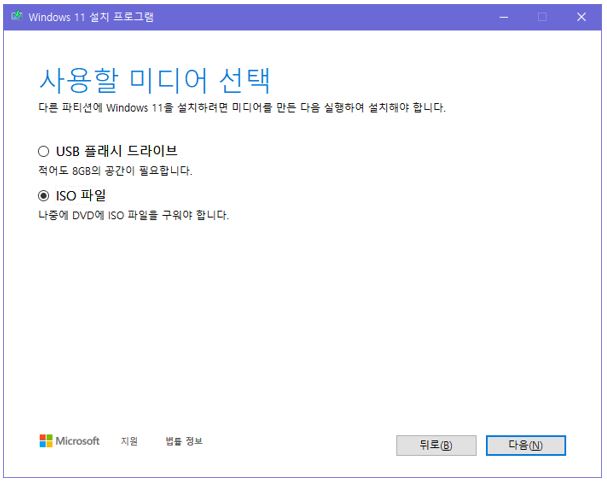
Task: Click the text 나중에 DVD에 ISO 파일을 구워야 합니다.
Action: tap(134, 215)
